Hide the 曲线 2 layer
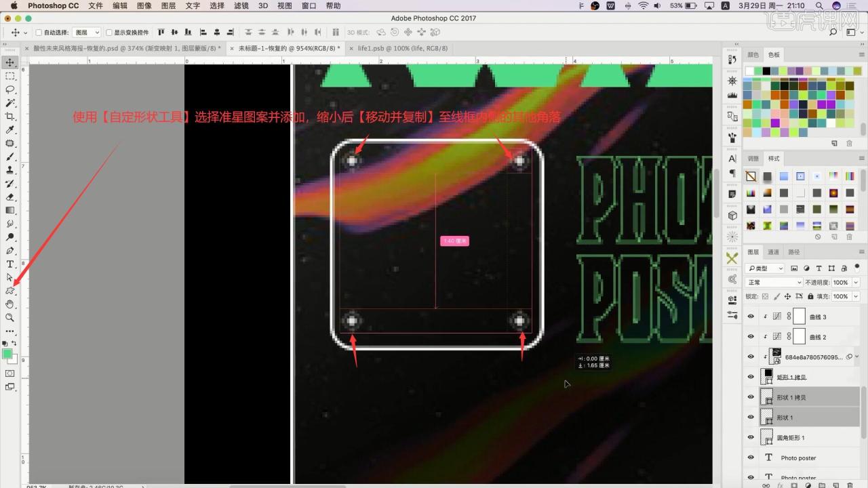This screenshot has height=488, width=868. (751, 337)
